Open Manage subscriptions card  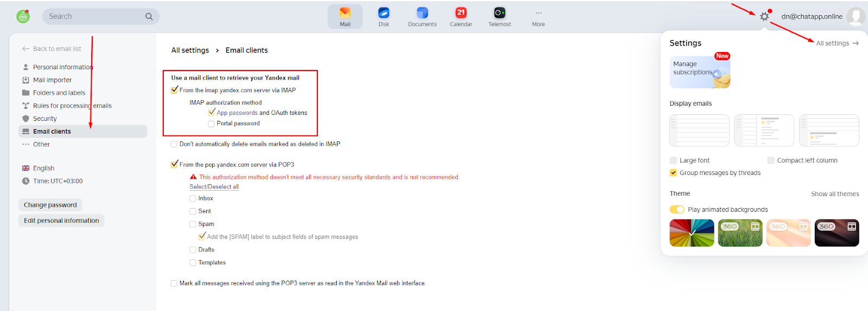(x=700, y=72)
